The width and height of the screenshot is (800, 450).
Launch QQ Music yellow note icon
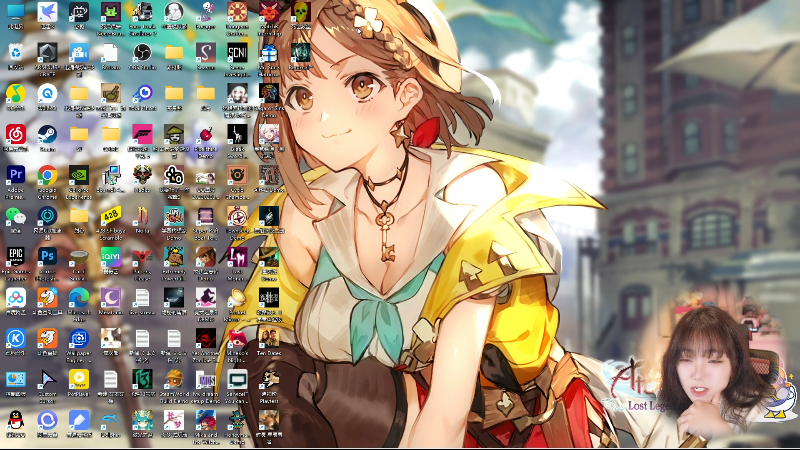15,94
